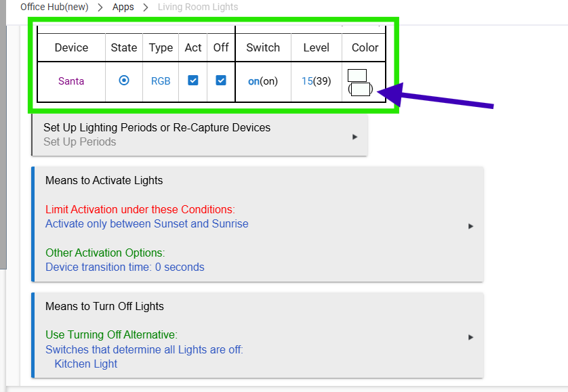Click the blue level value 15
Image resolution: width=568 pixels, height=392 pixels.
[307, 81]
